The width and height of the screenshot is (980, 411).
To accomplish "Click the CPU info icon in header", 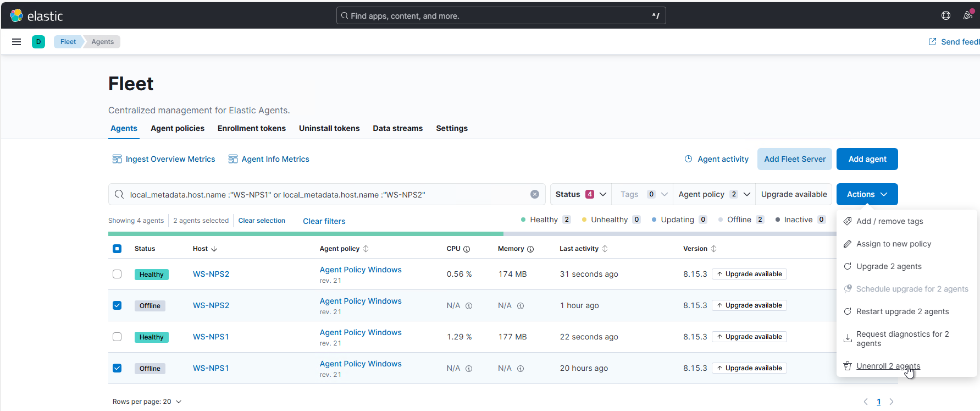I will click(x=467, y=249).
